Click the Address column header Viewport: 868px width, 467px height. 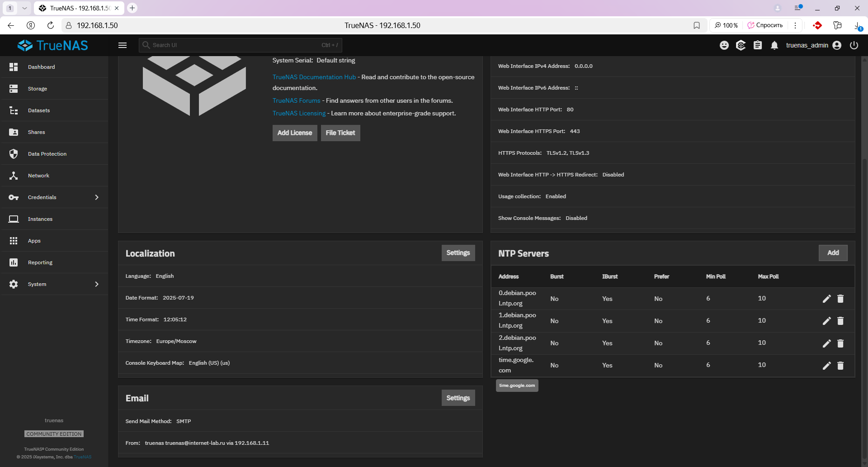(509, 276)
